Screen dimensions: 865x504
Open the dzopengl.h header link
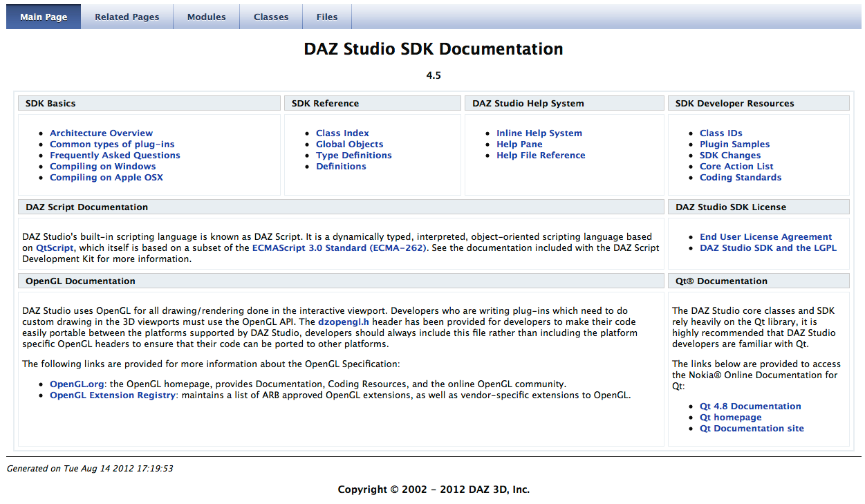(x=342, y=322)
